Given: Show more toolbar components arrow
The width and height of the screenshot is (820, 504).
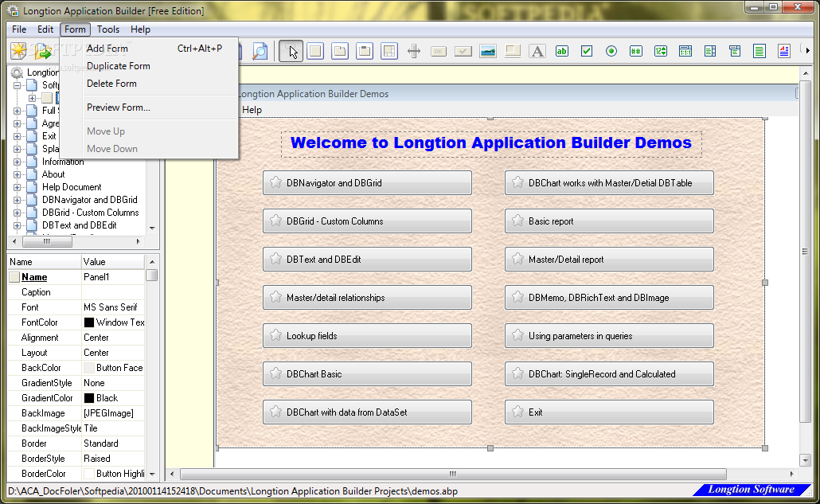Looking at the screenshot, I should coord(807,51).
